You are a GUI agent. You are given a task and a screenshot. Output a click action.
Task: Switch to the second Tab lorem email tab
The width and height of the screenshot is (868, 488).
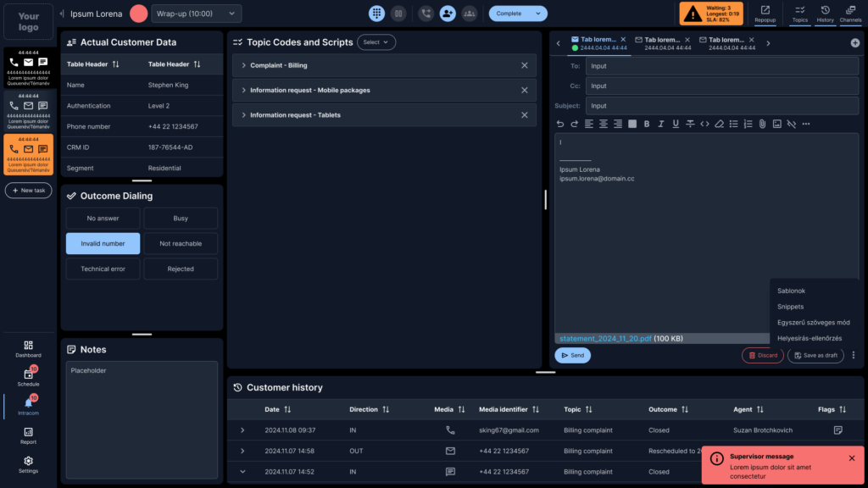[x=663, y=43]
